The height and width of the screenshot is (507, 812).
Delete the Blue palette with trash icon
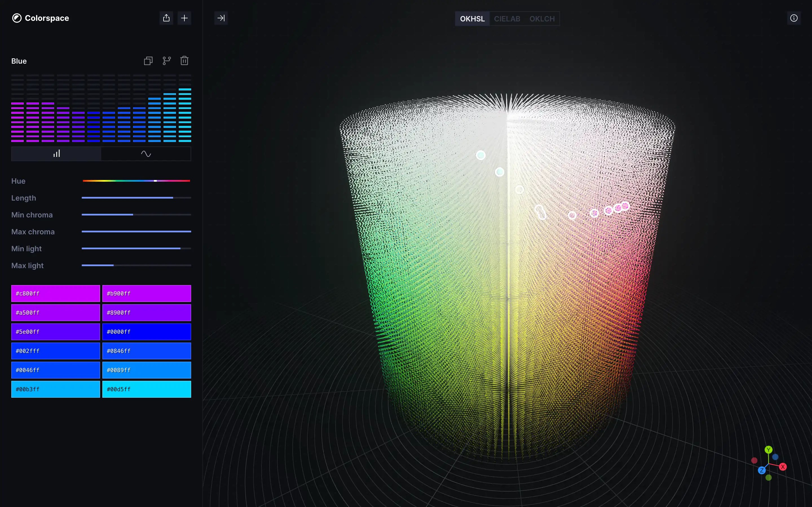(184, 61)
